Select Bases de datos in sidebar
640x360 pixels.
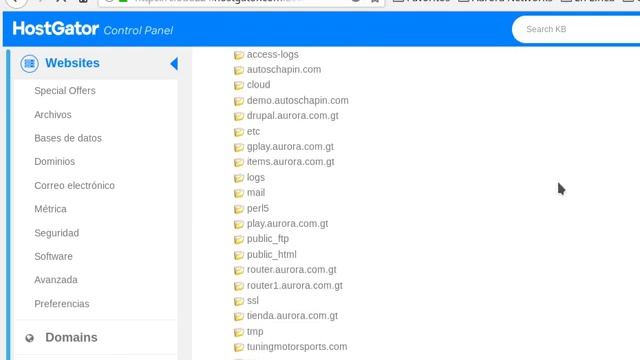click(68, 138)
